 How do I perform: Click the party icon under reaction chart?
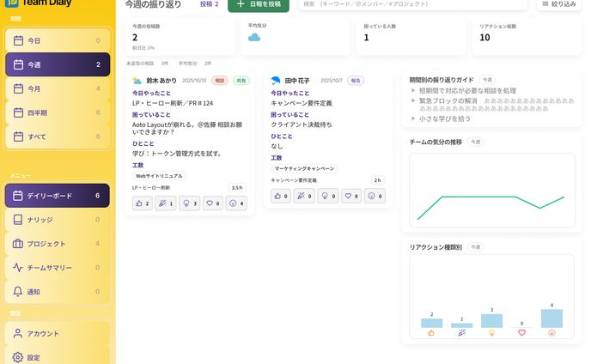point(462,333)
